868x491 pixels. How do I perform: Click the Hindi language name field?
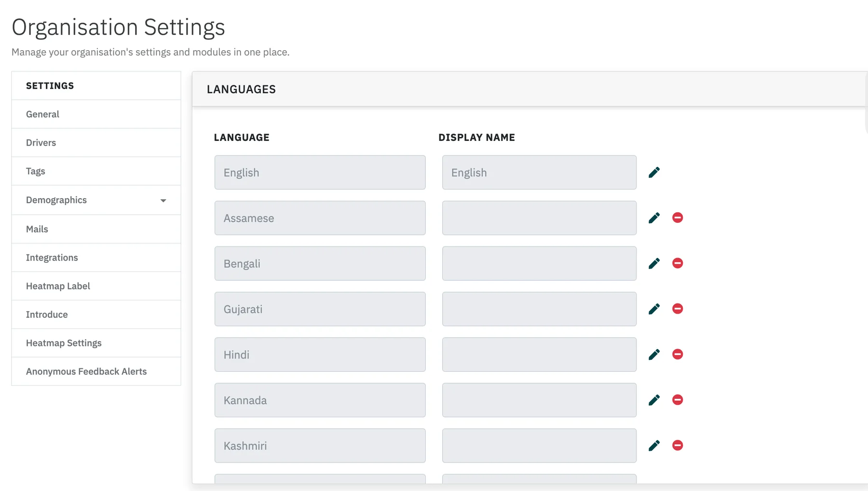pos(320,355)
